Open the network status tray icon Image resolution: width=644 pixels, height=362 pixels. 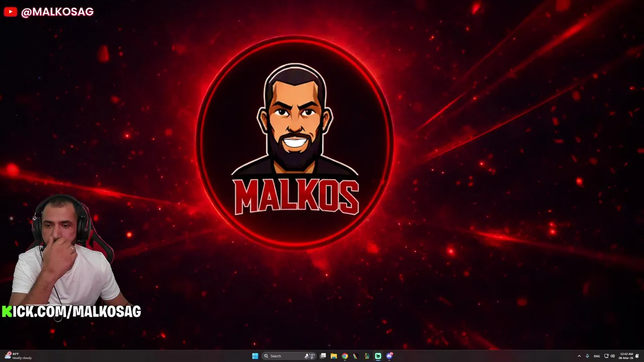pyautogui.click(x=606, y=356)
